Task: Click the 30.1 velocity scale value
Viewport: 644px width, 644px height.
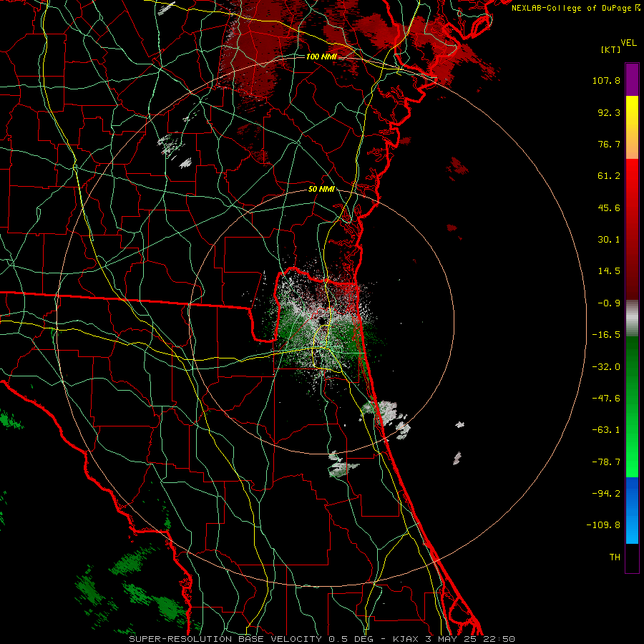Action: point(609,240)
